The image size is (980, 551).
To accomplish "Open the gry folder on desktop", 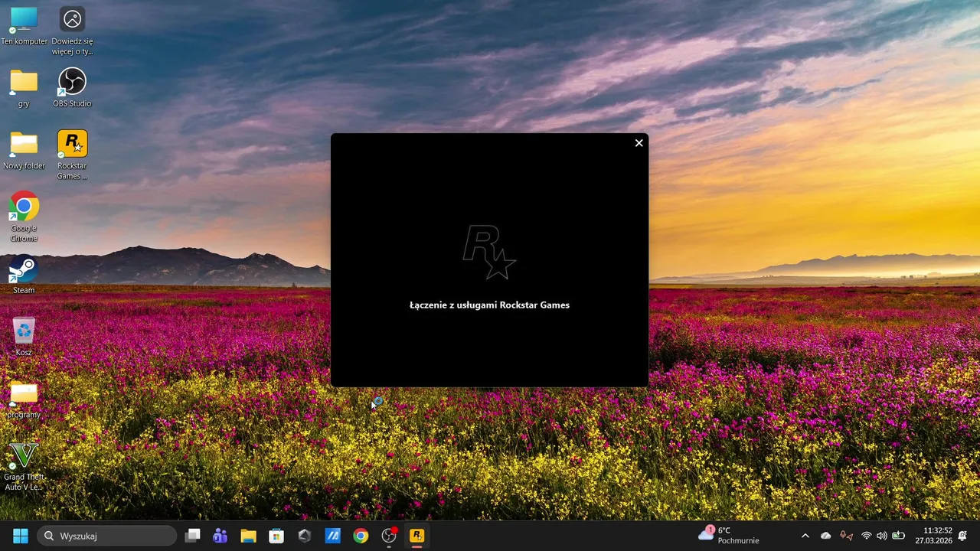I will pyautogui.click(x=24, y=87).
